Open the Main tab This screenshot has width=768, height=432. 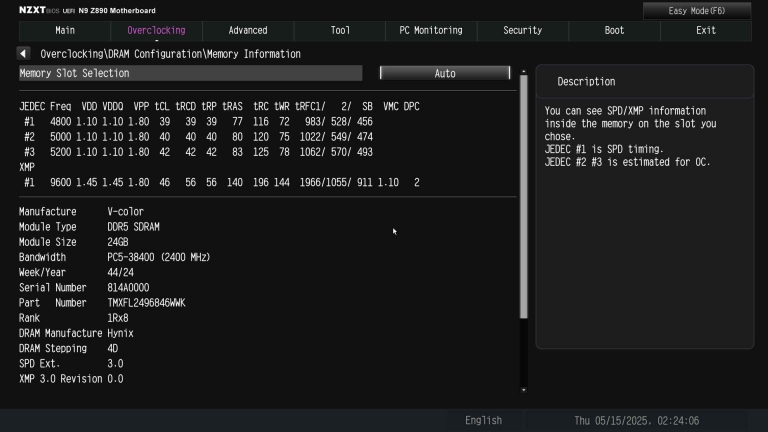click(x=65, y=30)
